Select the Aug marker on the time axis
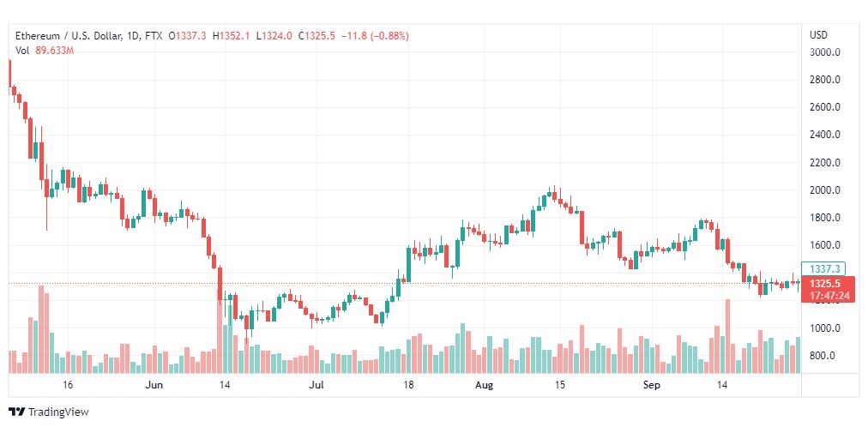This screenshot has height=427, width=868. tap(485, 384)
